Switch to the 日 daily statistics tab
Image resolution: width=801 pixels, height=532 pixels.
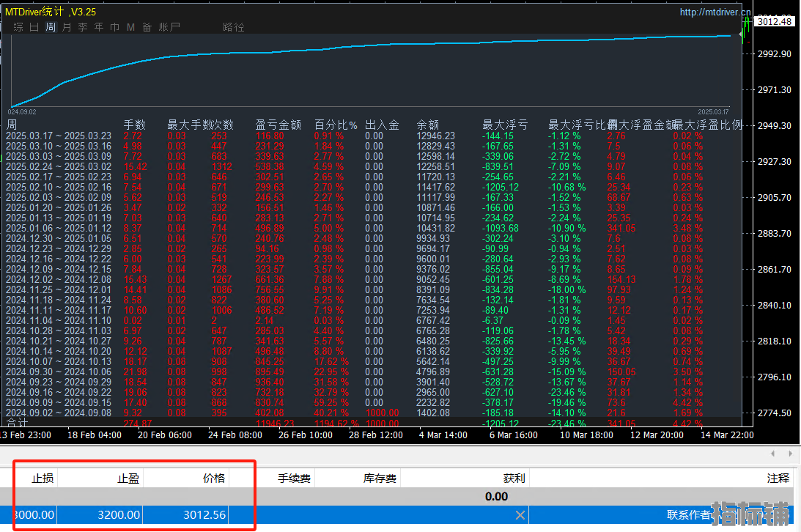click(34, 27)
